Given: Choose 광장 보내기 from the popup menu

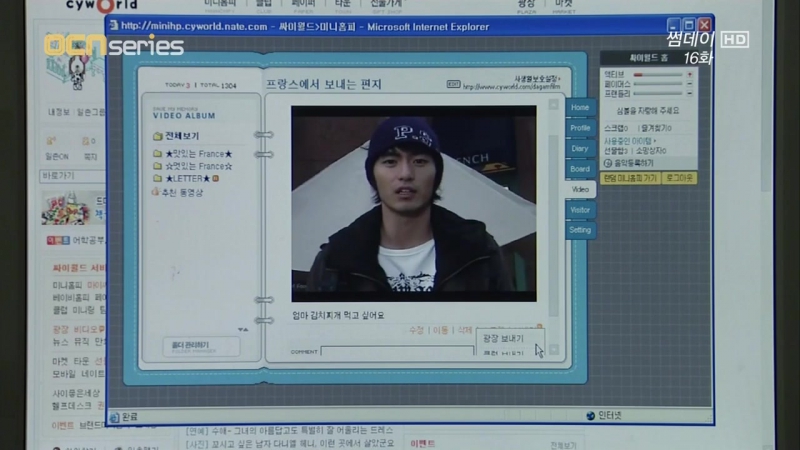Looking at the screenshot, I should click(504, 338).
